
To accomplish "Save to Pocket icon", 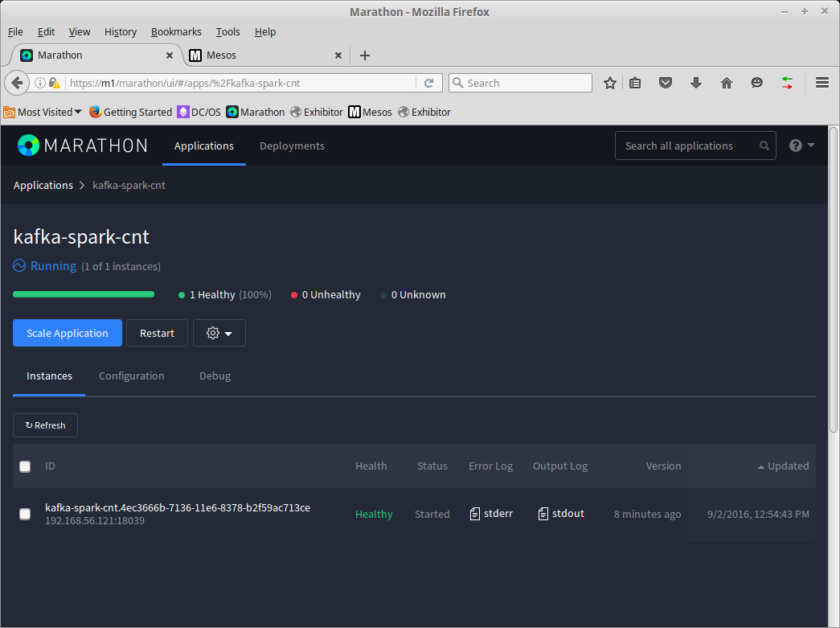I will 666,83.
